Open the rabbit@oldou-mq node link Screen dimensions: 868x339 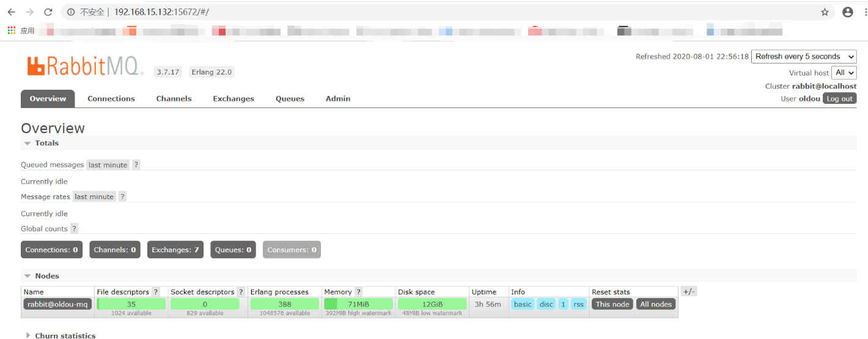57,304
